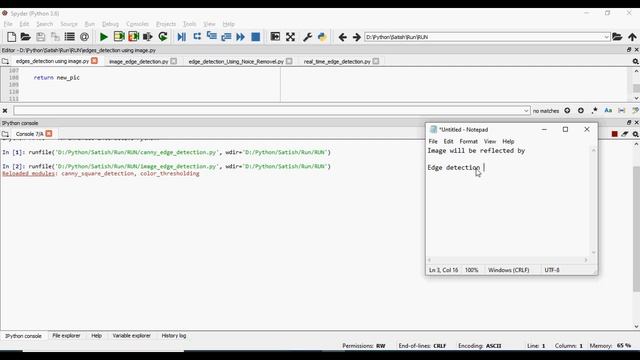Step over the current line in the debugger
The height and width of the screenshot is (360, 640).
197,37
